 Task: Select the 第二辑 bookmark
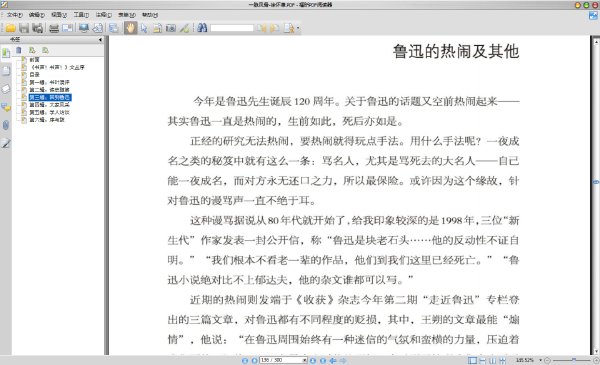click(x=49, y=90)
